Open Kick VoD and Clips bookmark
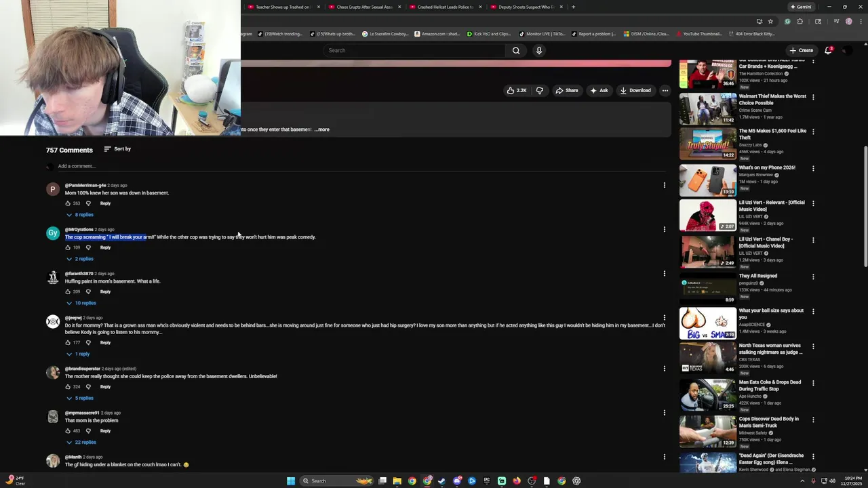868x488 pixels. (x=489, y=34)
